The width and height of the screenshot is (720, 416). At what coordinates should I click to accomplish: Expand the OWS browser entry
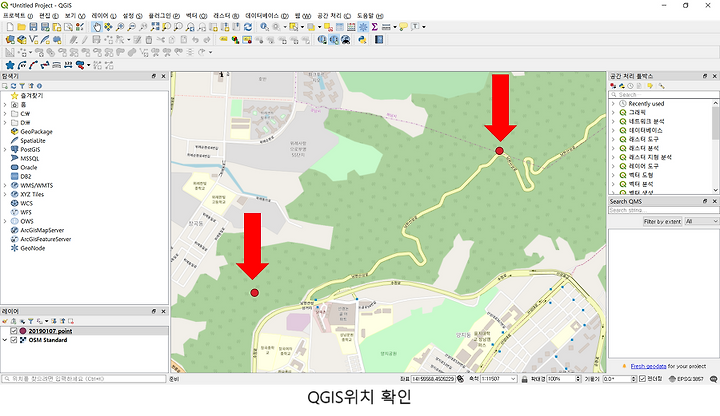pyautogui.click(x=5, y=221)
